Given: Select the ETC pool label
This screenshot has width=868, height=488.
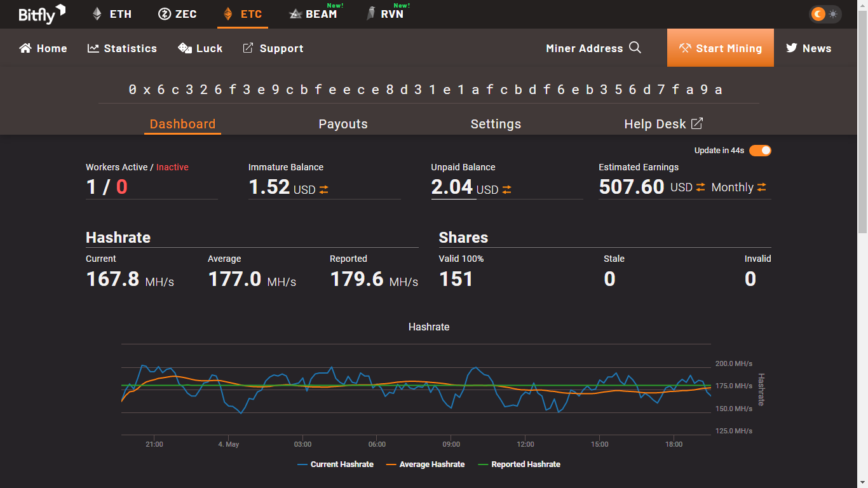Looking at the screenshot, I should tap(251, 14).
